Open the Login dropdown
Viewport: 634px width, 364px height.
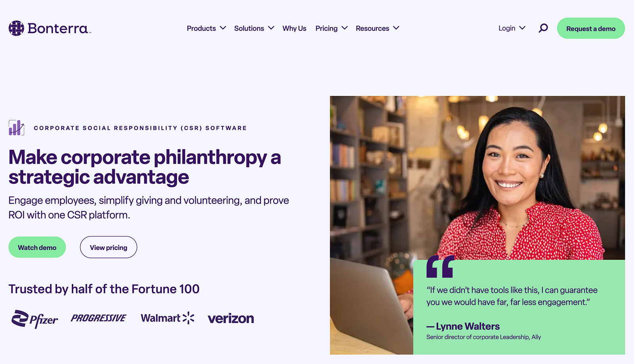512,28
